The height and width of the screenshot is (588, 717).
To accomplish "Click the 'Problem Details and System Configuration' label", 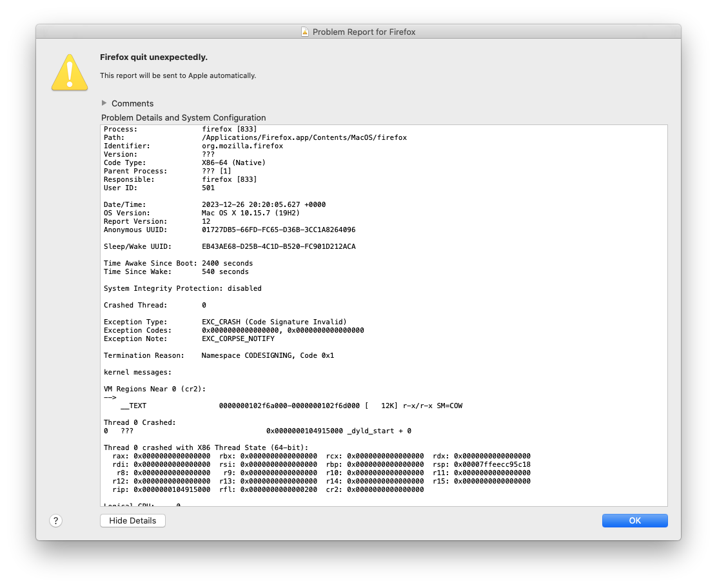I will [x=183, y=117].
